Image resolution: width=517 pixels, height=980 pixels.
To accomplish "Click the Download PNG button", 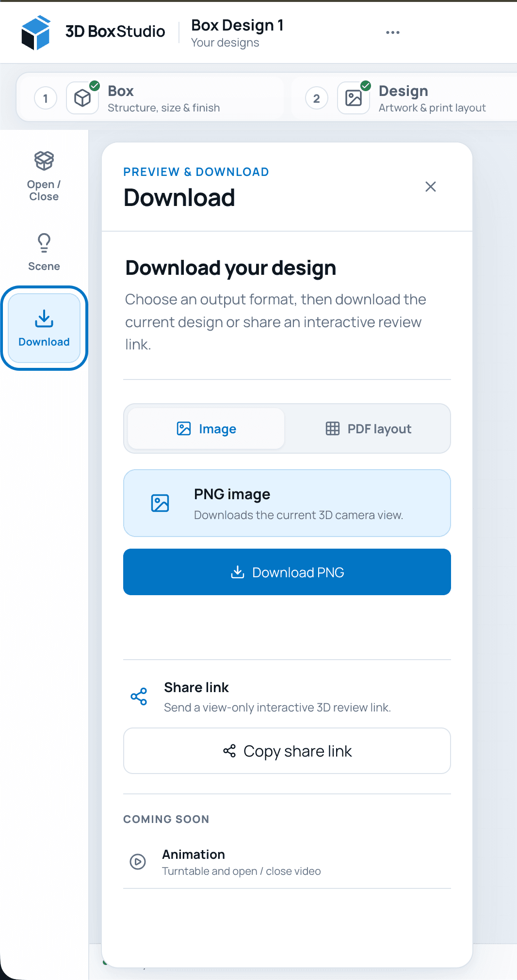I will [287, 572].
